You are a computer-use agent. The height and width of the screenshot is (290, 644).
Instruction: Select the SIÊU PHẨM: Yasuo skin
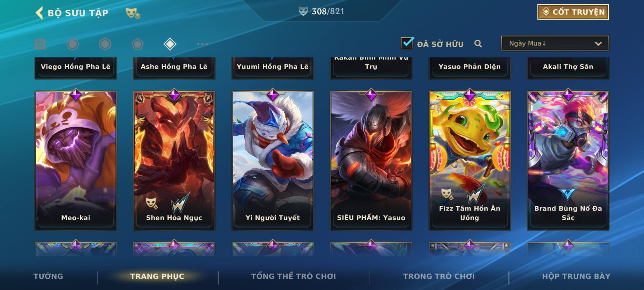[x=371, y=160]
